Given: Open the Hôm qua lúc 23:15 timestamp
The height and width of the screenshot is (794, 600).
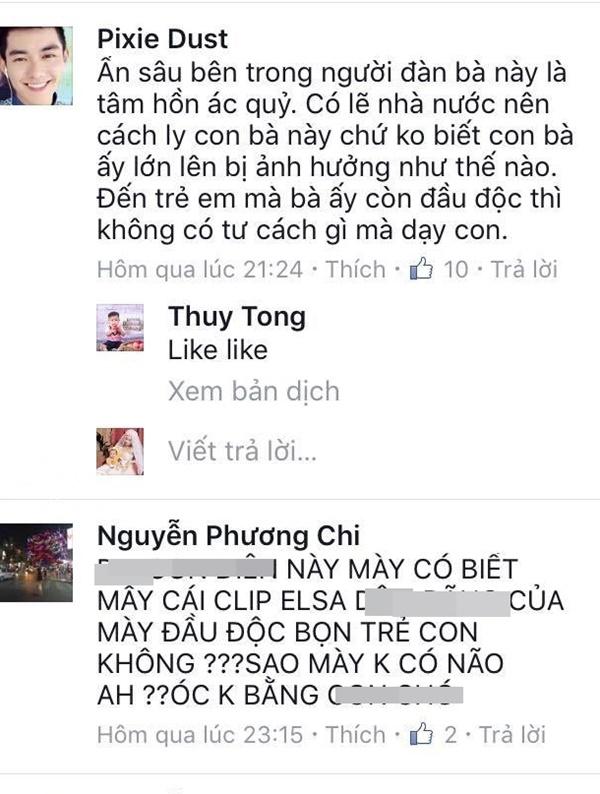Looking at the screenshot, I should [200, 734].
